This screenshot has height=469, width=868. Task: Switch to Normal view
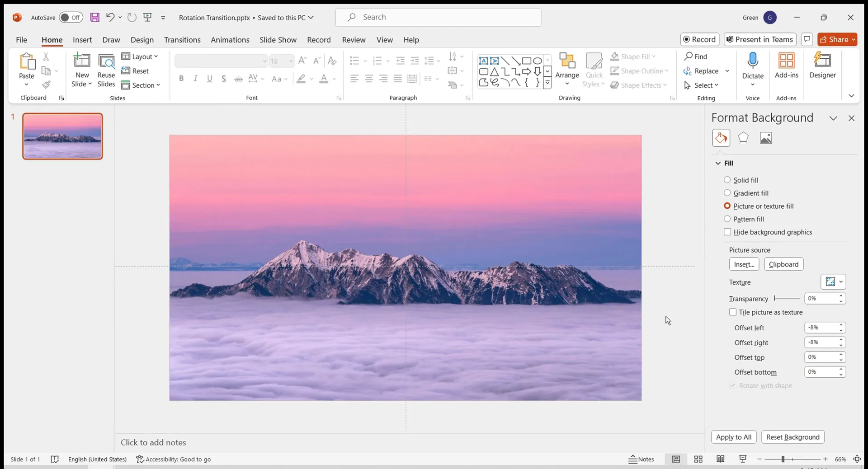click(676, 459)
